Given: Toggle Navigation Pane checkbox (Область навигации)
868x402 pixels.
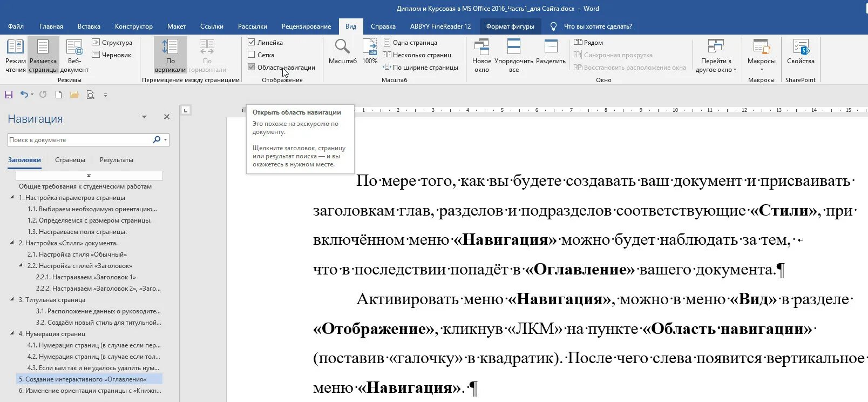Looking at the screenshot, I should [x=251, y=67].
